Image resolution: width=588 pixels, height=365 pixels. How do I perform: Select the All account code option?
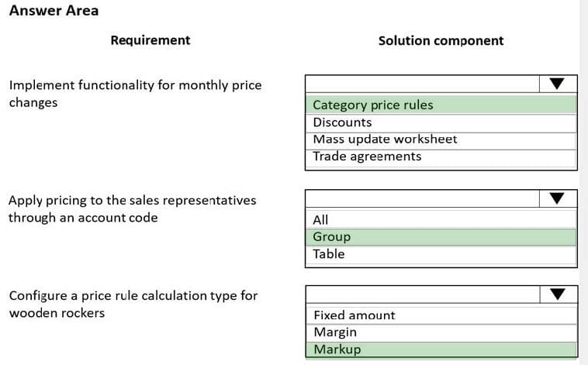click(x=441, y=219)
